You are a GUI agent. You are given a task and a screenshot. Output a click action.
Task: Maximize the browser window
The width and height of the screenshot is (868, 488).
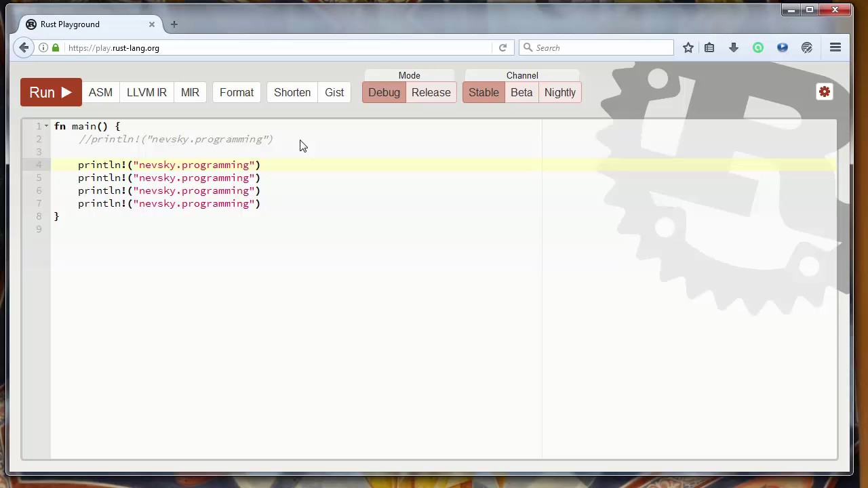809,9
